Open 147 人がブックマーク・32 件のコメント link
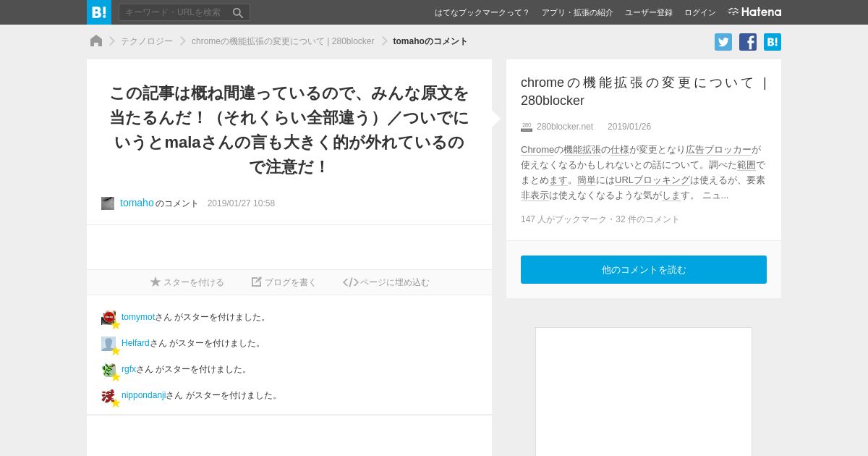Screen dimensions: 868x456 (600, 219)
